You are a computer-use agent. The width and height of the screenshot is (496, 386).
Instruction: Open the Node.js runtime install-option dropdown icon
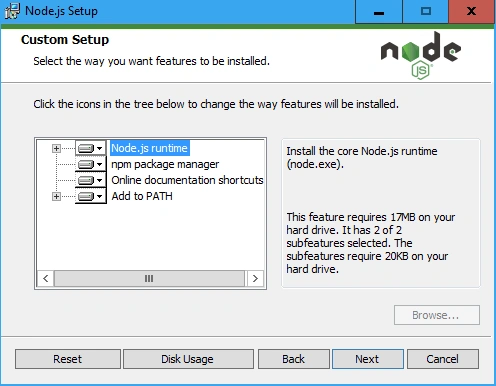click(91, 148)
